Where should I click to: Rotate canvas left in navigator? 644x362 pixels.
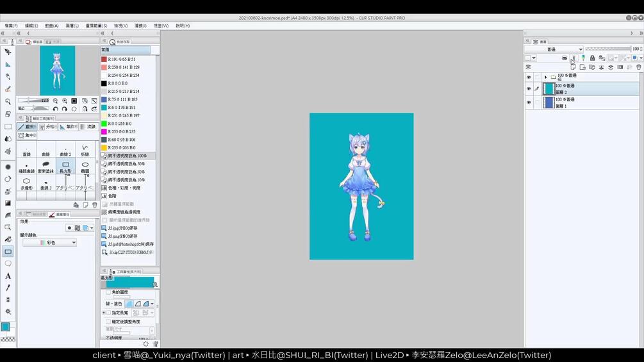(56, 109)
